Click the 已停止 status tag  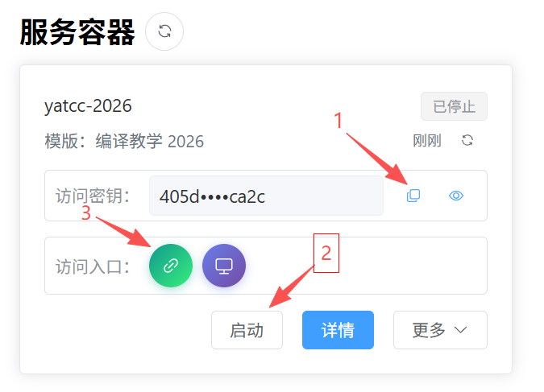(454, 106)
